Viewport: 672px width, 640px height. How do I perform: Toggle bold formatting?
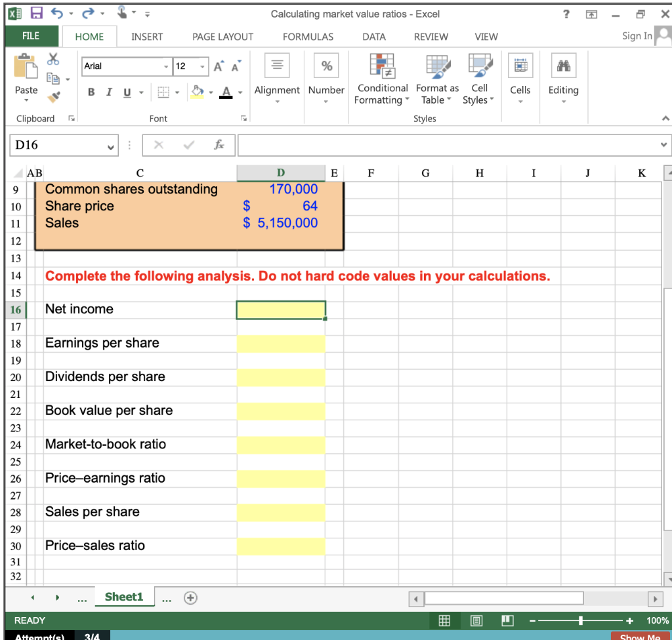point(91,92)
